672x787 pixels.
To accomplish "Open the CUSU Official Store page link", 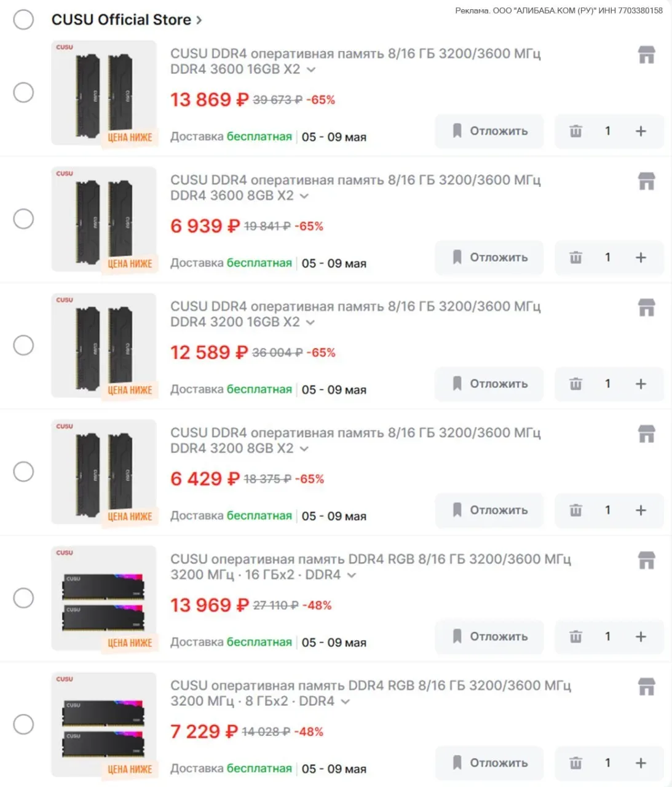I will [126, 20].
